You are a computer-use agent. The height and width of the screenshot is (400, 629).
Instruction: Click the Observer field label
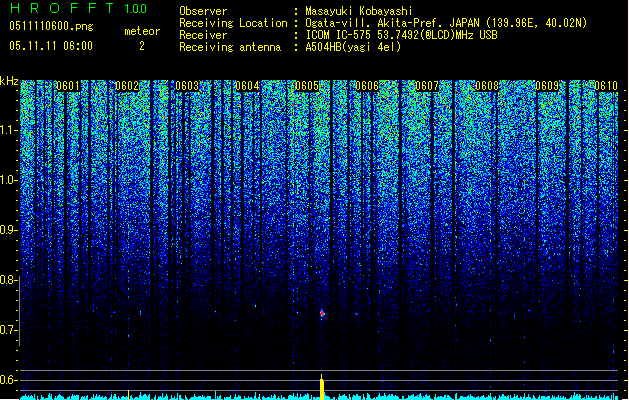pos(203,11)
